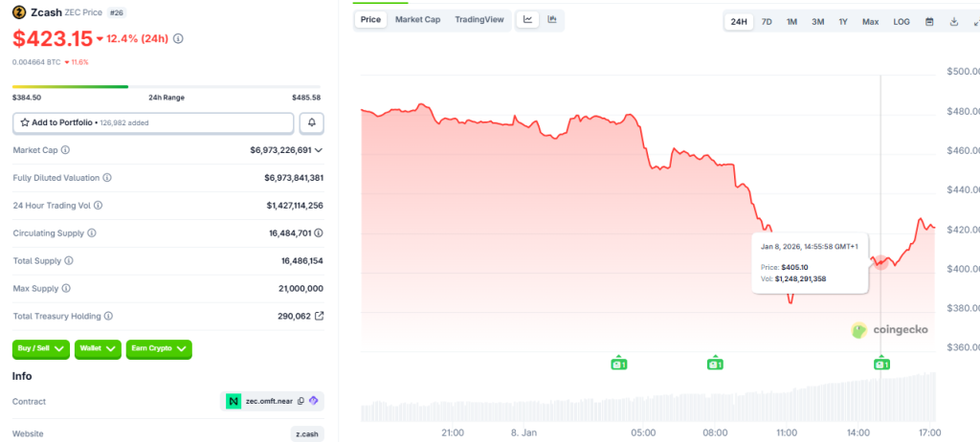Screen dimensions: 980x442
Task: Open Total Treasury Holding external link icon
Action: coord(320,316)
